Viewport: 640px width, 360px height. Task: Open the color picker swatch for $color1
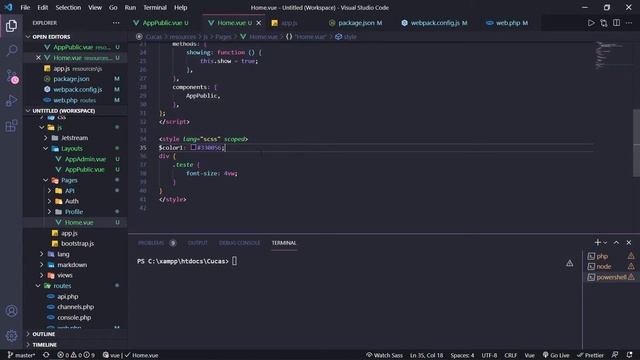pyautogui.click(x=193, y=147)
